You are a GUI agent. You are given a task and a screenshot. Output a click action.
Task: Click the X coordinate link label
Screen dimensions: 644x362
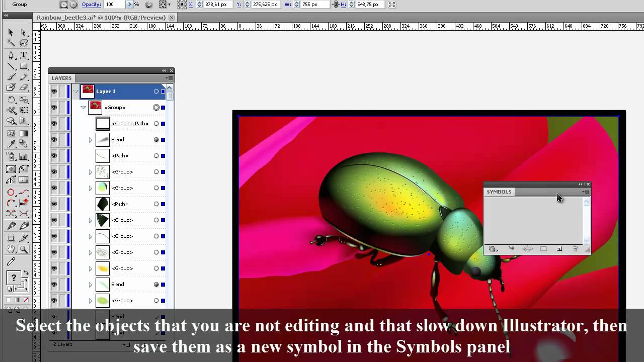[x=191, y=5]
